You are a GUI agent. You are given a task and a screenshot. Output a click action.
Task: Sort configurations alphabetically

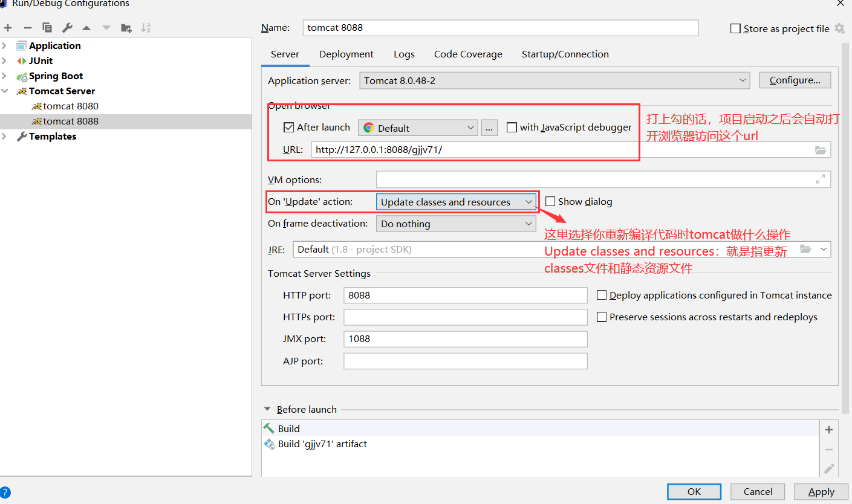[x=146, y=28]
